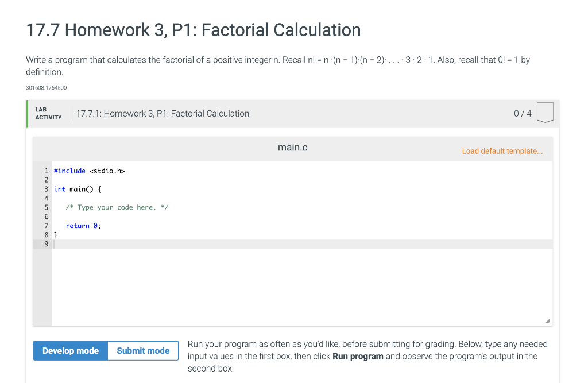Click the green activity accent bar
588x383 pixels.
coord(26,113)
